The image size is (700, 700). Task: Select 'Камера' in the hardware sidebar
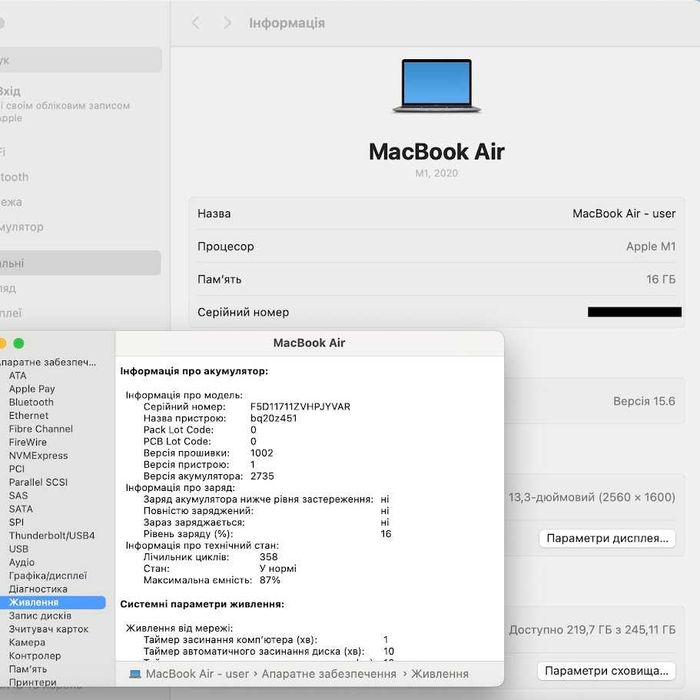[27, 642]
